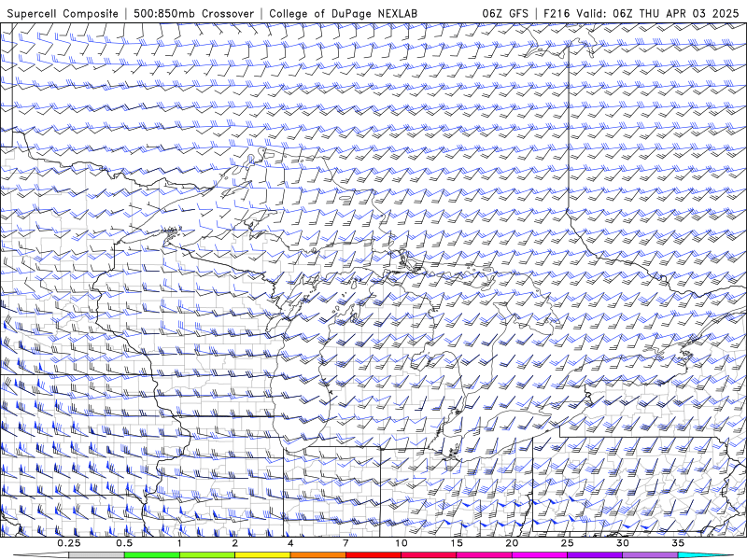747x560 pixels.
Task: Click the "0.25" legend value
Action: (69, 543)
